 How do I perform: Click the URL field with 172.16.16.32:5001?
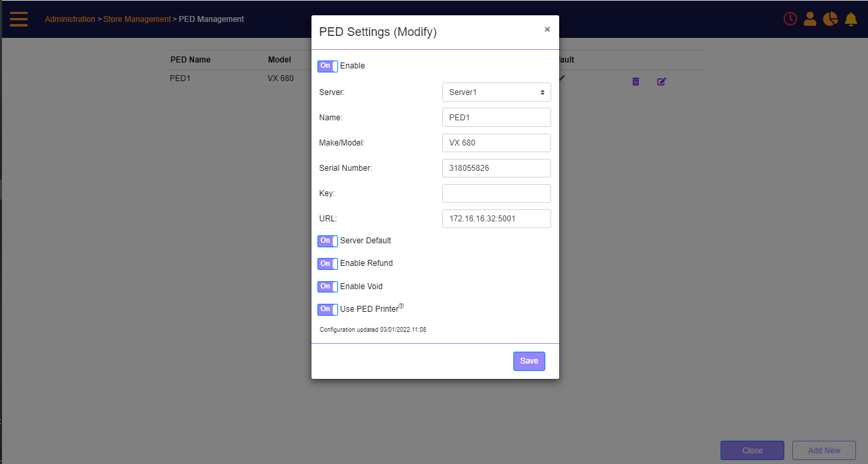[x=497, y=219]
